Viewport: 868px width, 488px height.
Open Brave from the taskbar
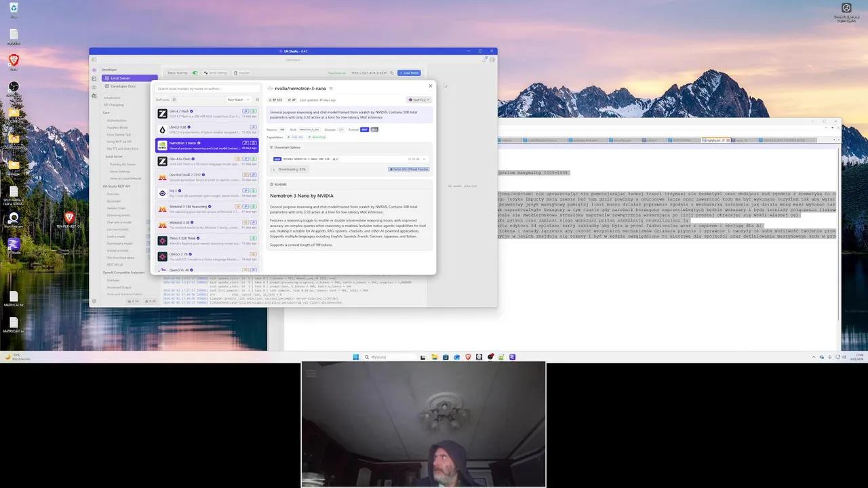(x=468, y=357)
